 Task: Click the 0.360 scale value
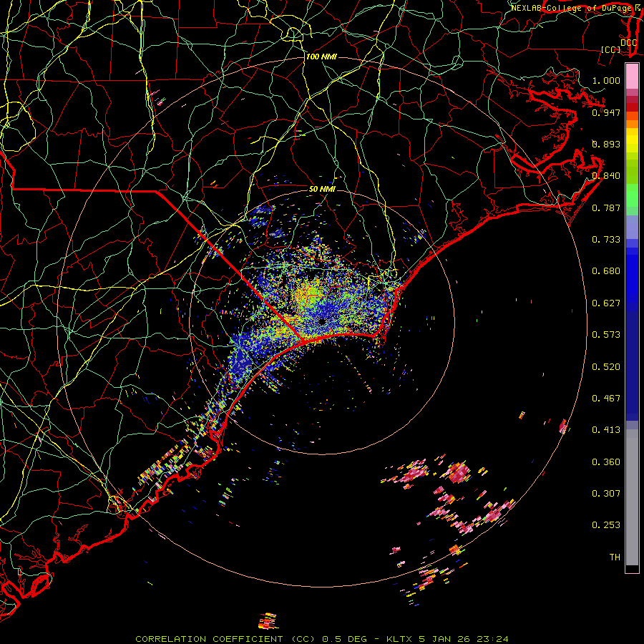pos(606,462)
